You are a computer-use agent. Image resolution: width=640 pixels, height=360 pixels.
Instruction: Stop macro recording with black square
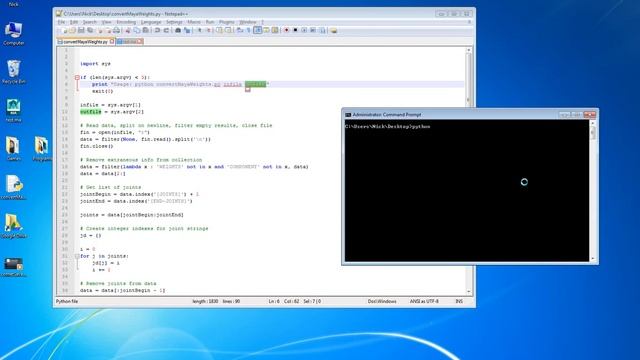click(295, 30)
